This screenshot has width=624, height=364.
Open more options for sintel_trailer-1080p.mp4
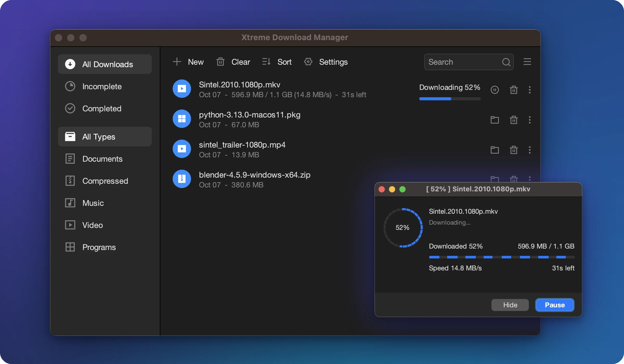point(530,150)
